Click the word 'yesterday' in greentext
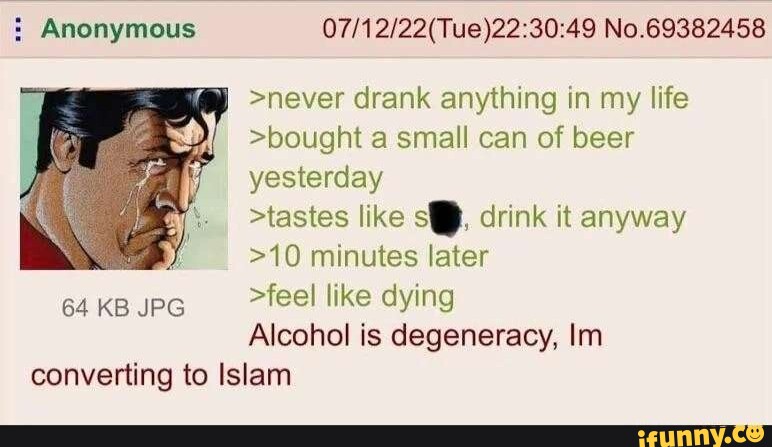The image size is (772, 447). point(316,178)
